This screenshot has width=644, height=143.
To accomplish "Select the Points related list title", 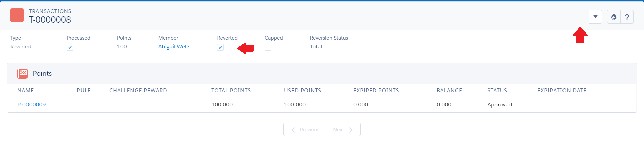I will point(42,73).
